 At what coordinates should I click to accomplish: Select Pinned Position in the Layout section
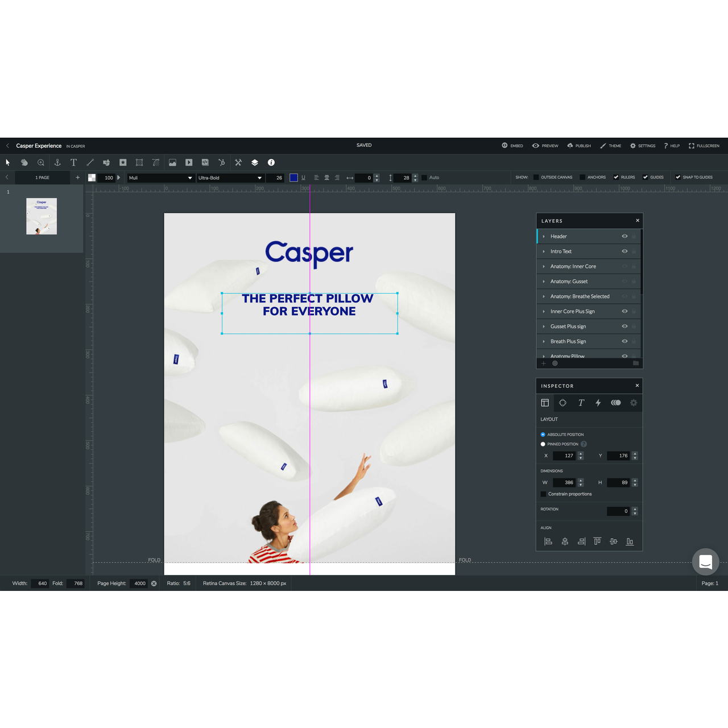pos(543,444)
